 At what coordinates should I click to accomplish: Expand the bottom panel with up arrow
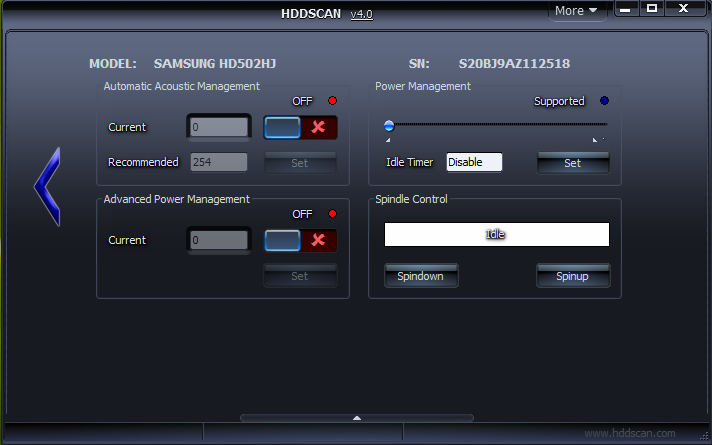356,417
